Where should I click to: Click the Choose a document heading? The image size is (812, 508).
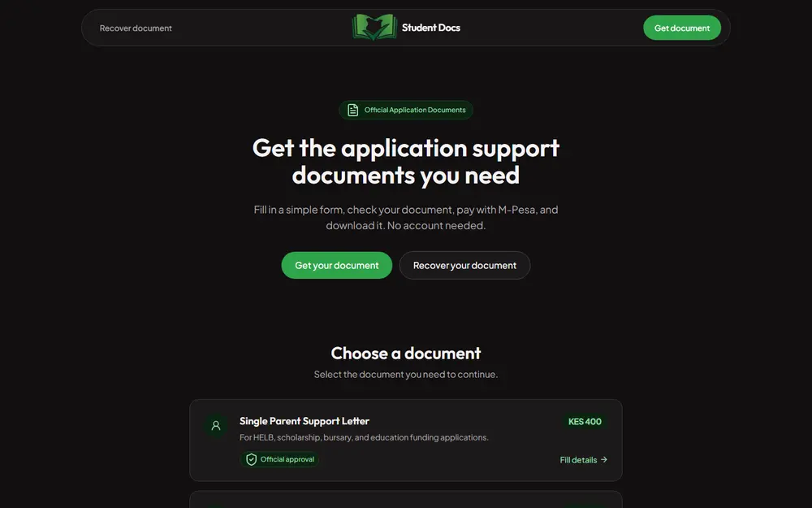click(x=406, y=353)
